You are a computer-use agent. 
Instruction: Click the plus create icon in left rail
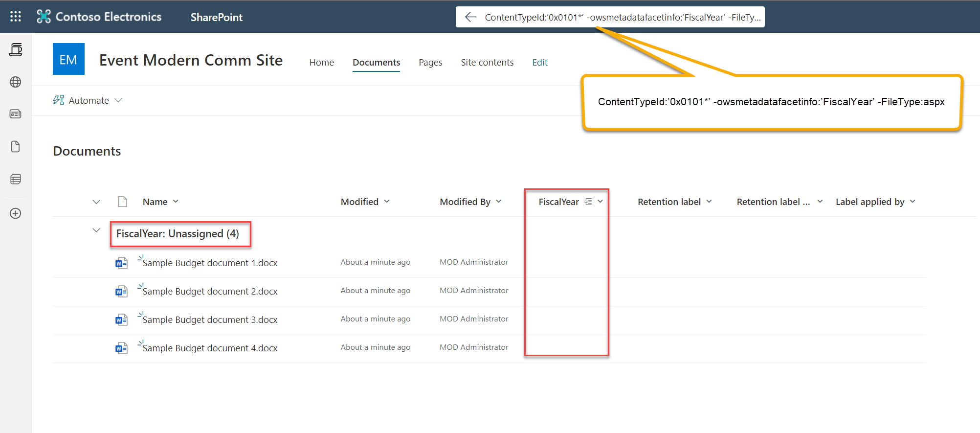(16, 213)
